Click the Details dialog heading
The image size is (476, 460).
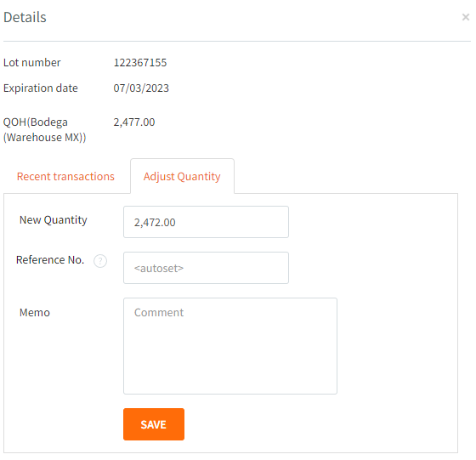(25, 17)
